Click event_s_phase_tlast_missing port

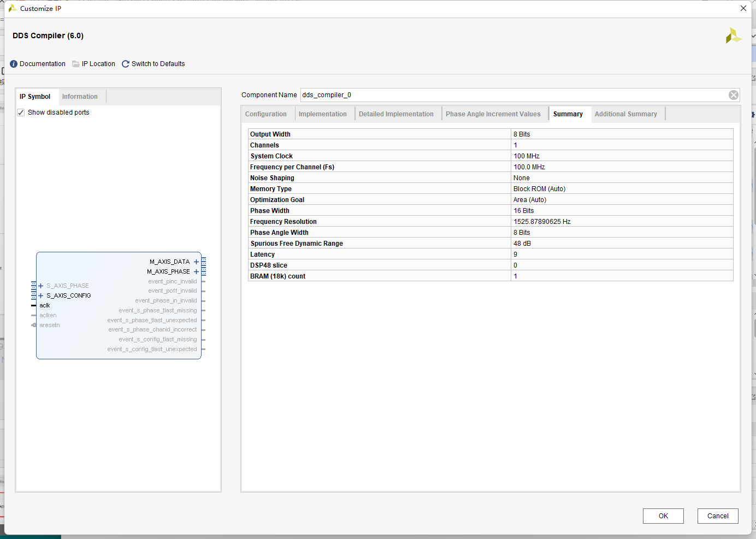tap(158, 311)
